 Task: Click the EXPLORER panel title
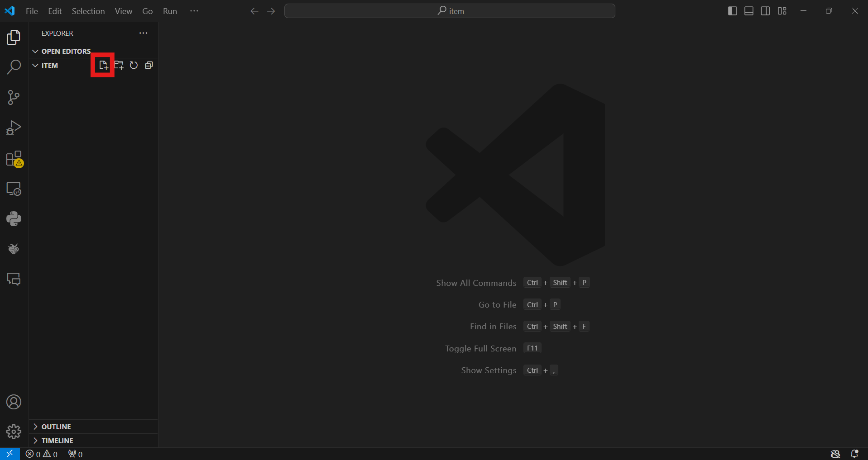pyautogui.click(x=58, y=33)
